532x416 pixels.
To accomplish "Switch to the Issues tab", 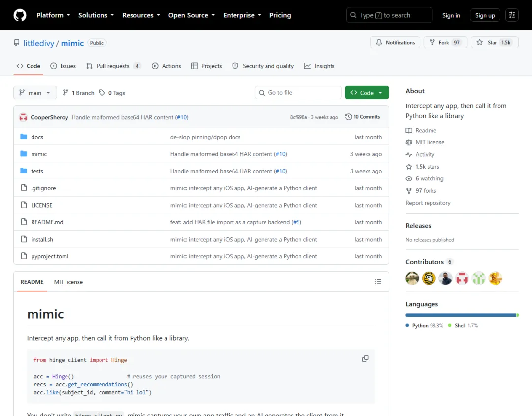I will point(63,66).
